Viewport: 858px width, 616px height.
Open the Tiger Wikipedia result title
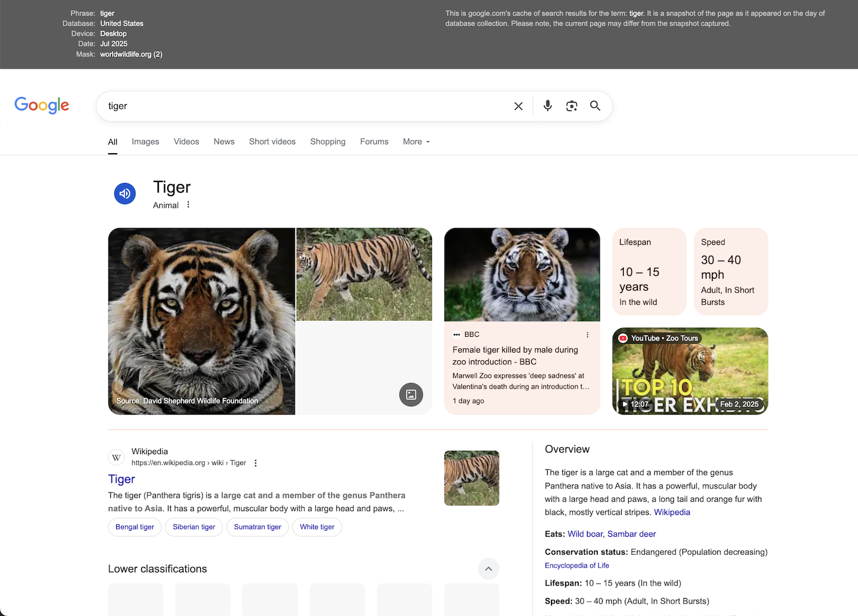pos(121,479)
